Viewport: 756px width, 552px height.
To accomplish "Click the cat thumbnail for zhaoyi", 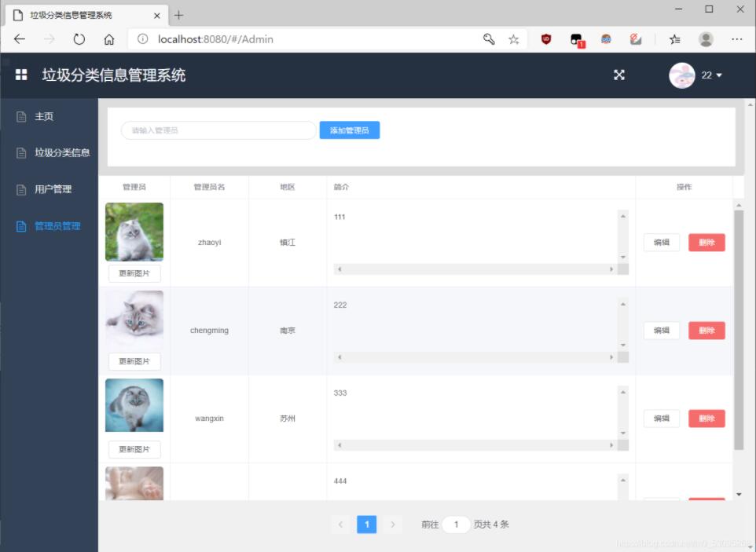I will tap(134, 232).
